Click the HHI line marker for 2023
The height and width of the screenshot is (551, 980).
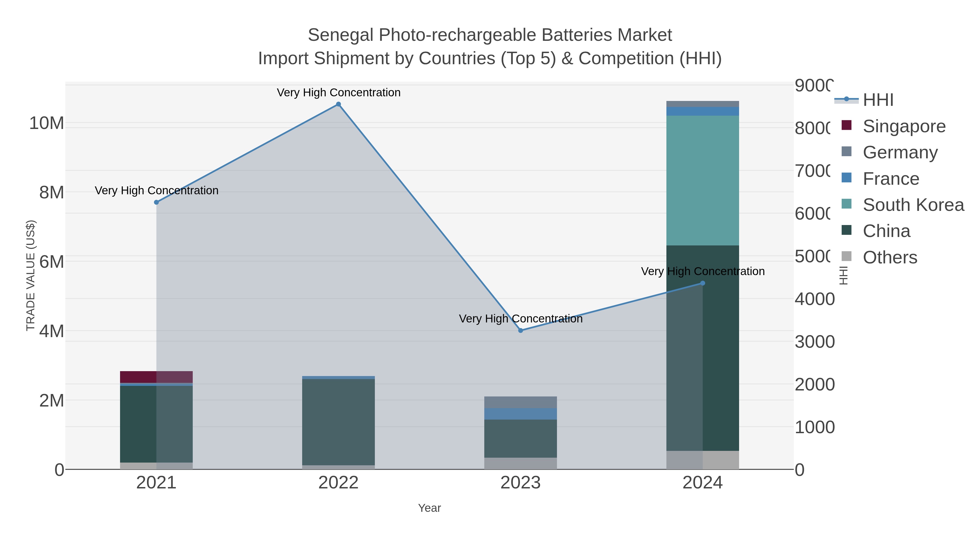[x=520, y=330]
